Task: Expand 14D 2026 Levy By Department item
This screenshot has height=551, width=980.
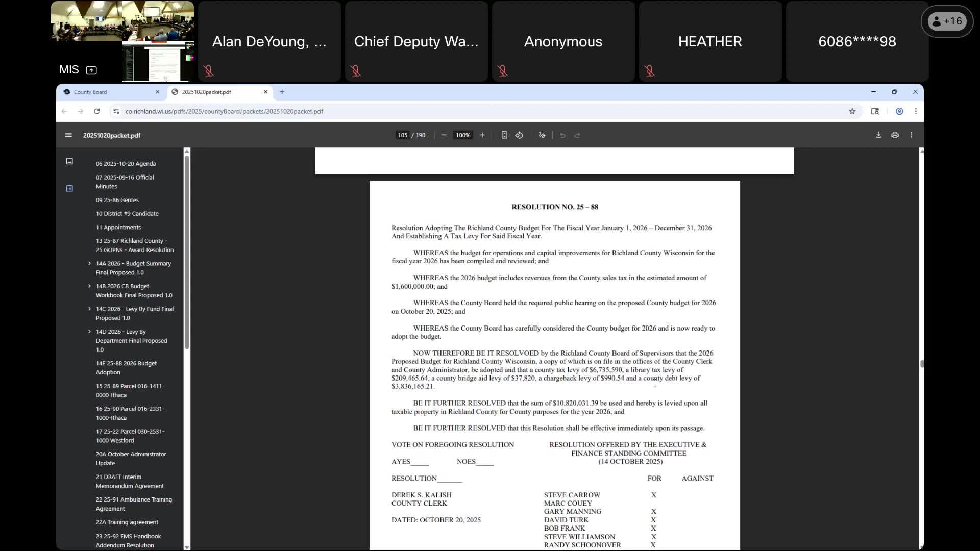Action: pos(90,332)
